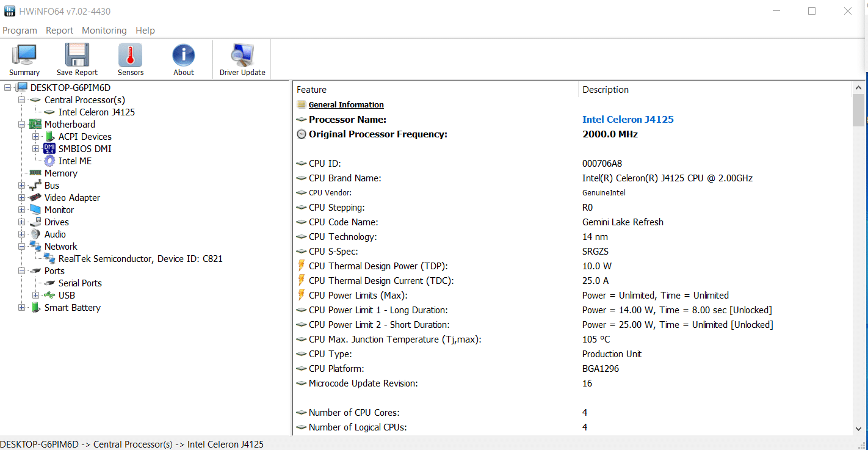This screenshot has width=868, height=450.
Task: Click the Monitor icon in tree
Action: click(36, 209)
